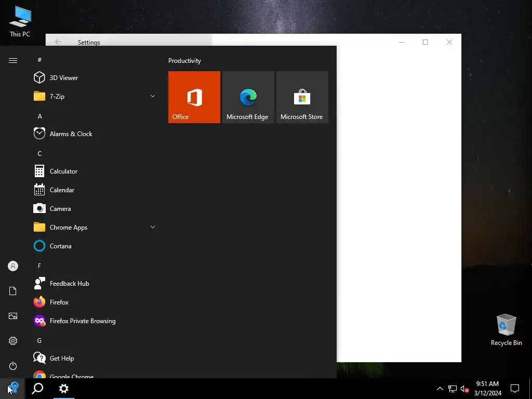Open Firefox Private Browsing
The width and height of the screenshot is (532, 399).
(95, 321)
